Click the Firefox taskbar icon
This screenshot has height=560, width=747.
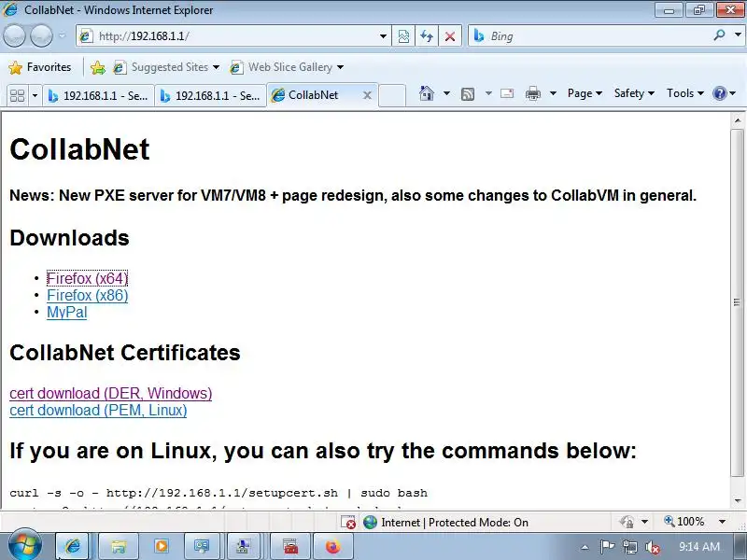333,546
